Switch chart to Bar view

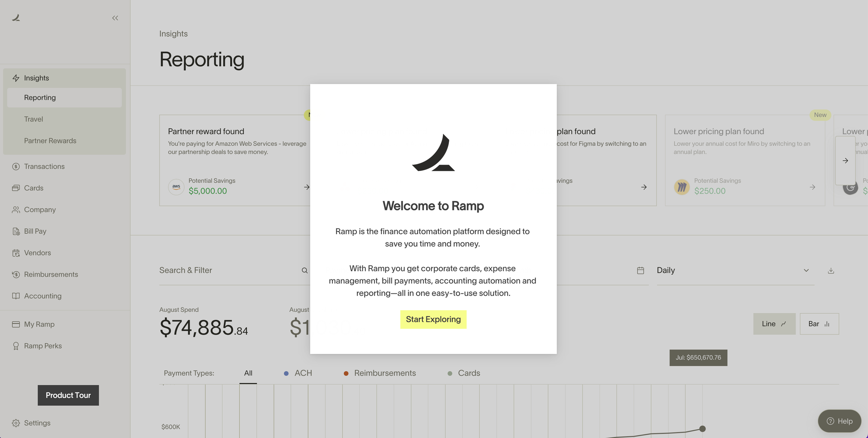click(819, 324)
